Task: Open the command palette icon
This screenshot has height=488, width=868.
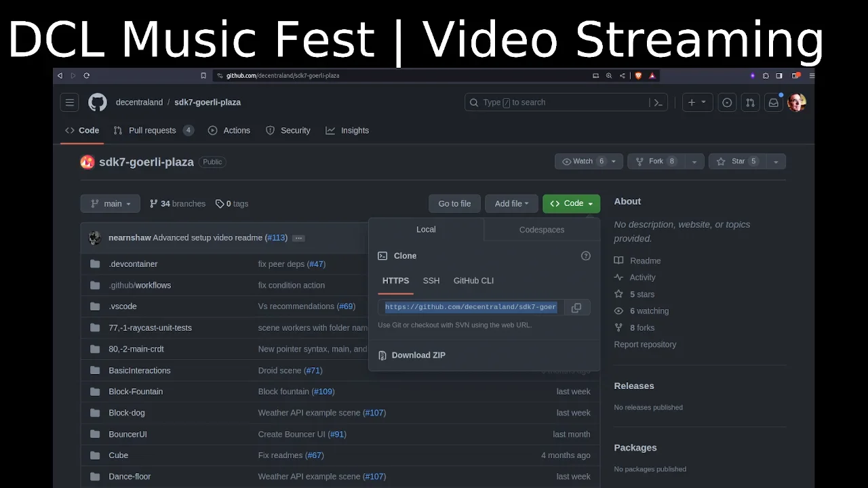Action: 658,102
